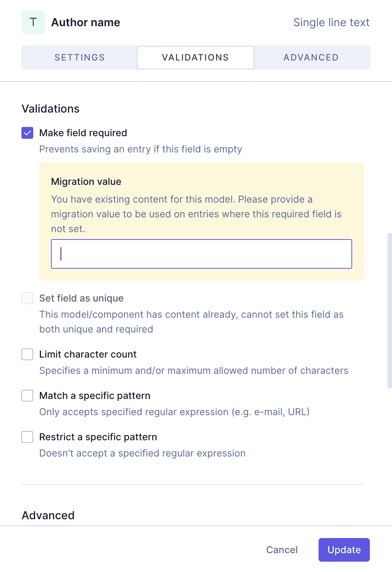Uncheck the Make field required checkbox

pos(27,132)
